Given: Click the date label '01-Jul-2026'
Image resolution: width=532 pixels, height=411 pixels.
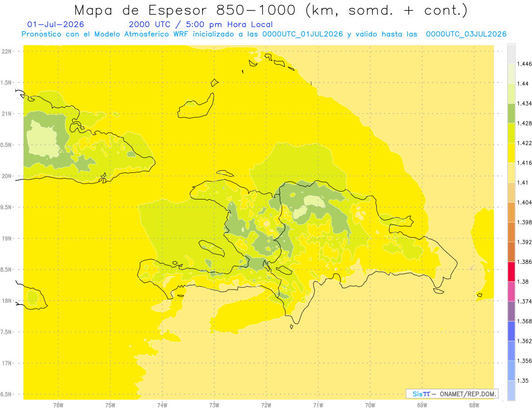Looking at the screenshot, I should (x=55, y=24).
